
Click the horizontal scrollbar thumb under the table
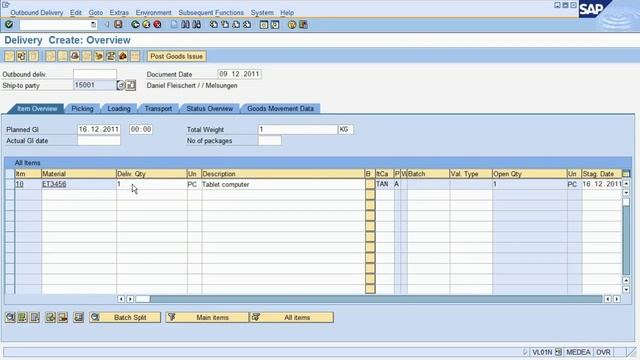pyautogui.click(x=142, y=299)
